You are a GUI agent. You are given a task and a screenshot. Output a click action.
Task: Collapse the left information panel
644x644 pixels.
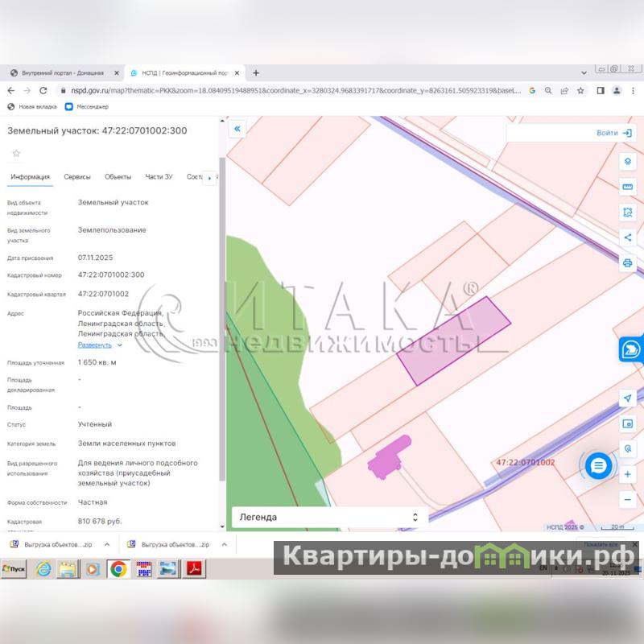click(237, 129)
